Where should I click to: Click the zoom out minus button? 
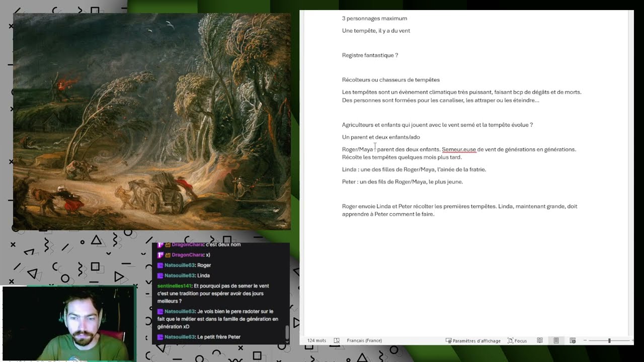[585, 340]
